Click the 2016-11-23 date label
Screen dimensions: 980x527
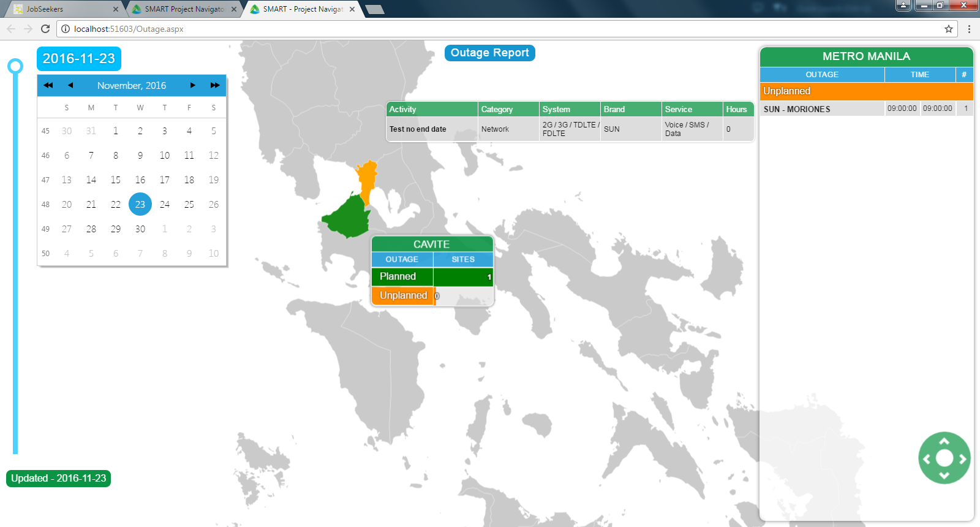coord(79,59)
